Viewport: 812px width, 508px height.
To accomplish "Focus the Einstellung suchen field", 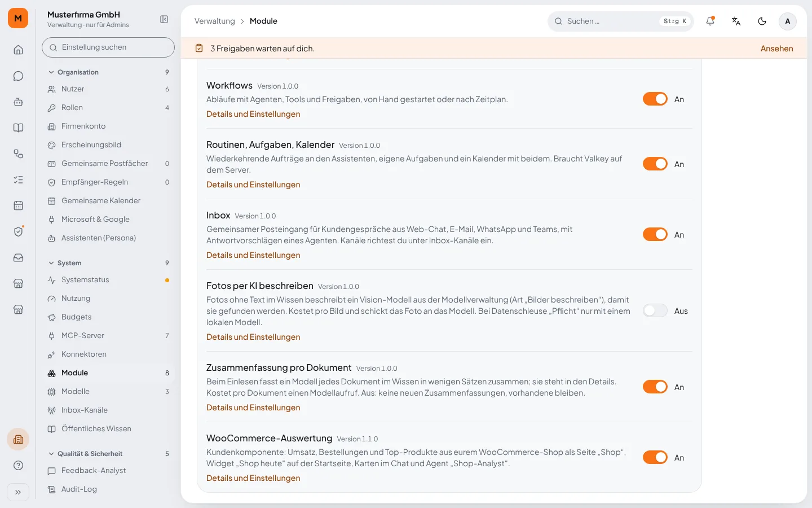I will click(108, 47).
